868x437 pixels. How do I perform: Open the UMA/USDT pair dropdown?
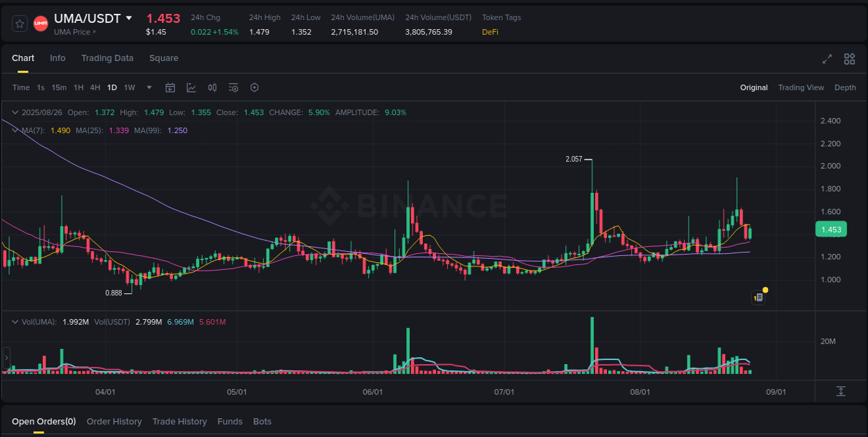click(x=129, y=19)
